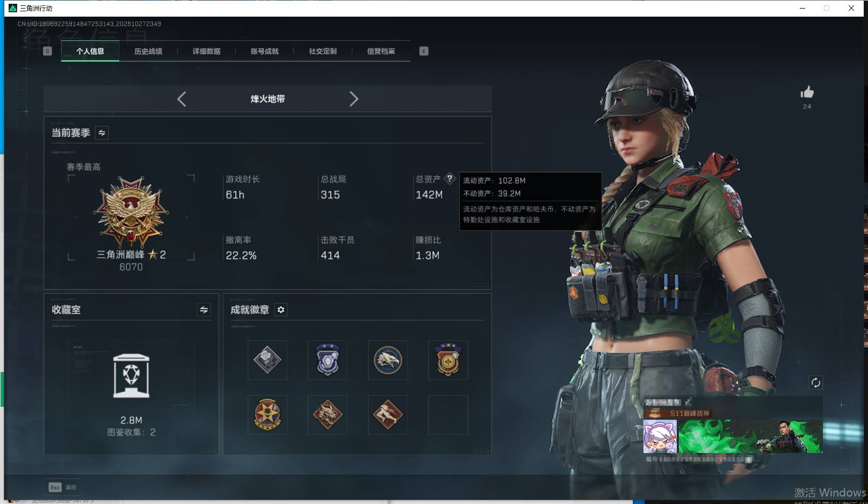Go to the 账号成就 tab

tap(264, 52)
